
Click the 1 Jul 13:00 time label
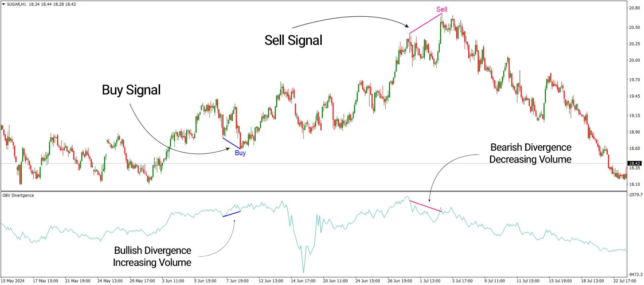point(430,281)
